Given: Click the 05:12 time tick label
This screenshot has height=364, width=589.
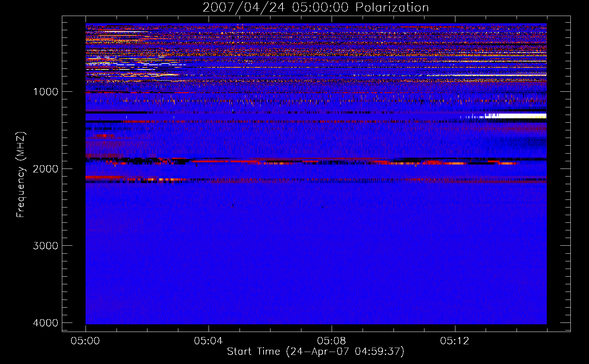Looking at the screenshot, I should (x=454, y=341).
